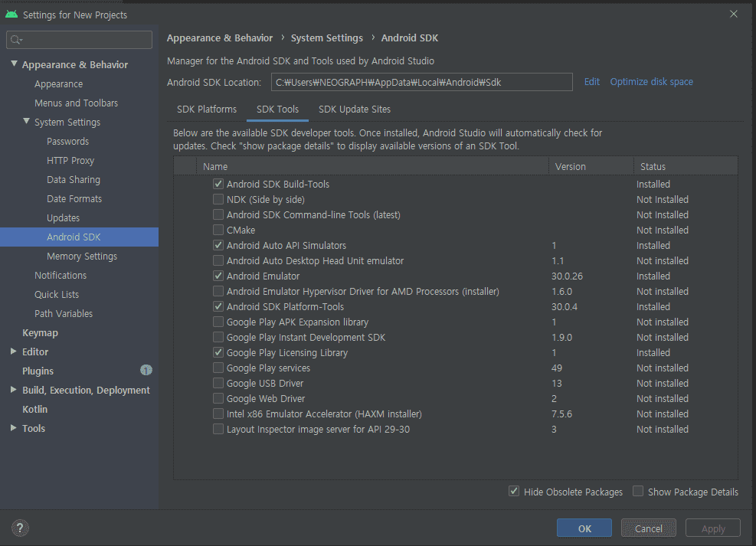
Task: Click Optimize disk space link
Action: [x=651, y=82]
